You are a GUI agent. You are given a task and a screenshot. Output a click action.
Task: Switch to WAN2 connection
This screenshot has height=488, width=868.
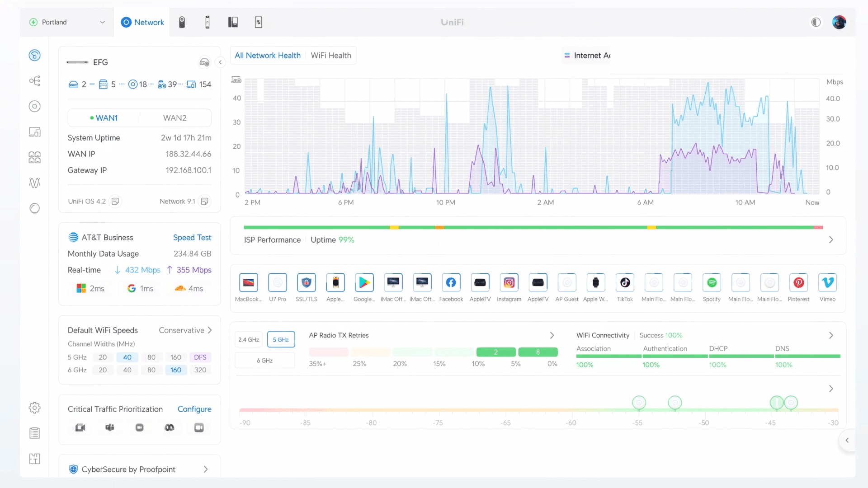(175, 118)
